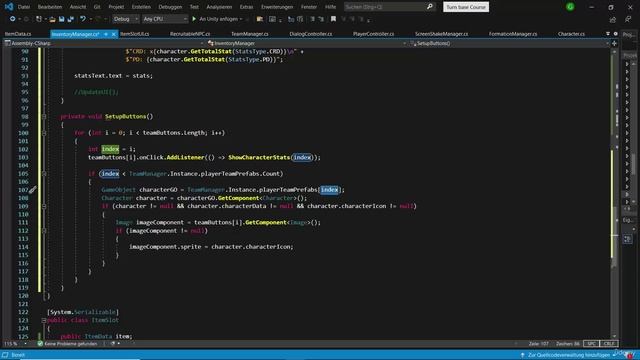Toggle the bookmark icon in toolbar
This screenshot has width=640, height=360.
pyautogui.click(x=333, y=19)
